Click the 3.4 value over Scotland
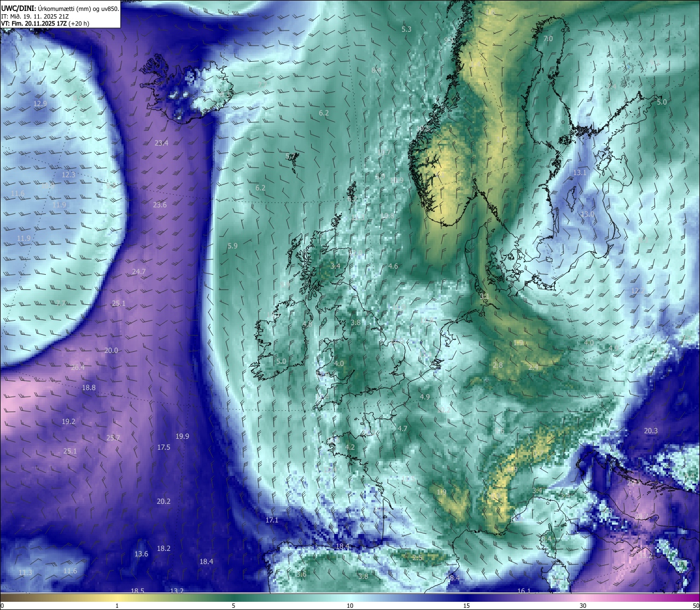This screenshot has width=700, height=610. coord(335,266)
